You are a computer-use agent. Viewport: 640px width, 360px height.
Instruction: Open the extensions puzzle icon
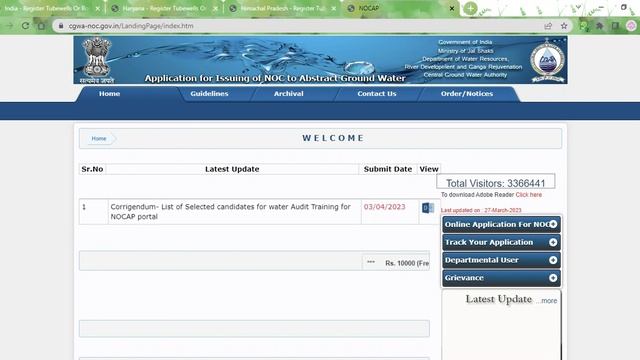[x=600, y=26]
